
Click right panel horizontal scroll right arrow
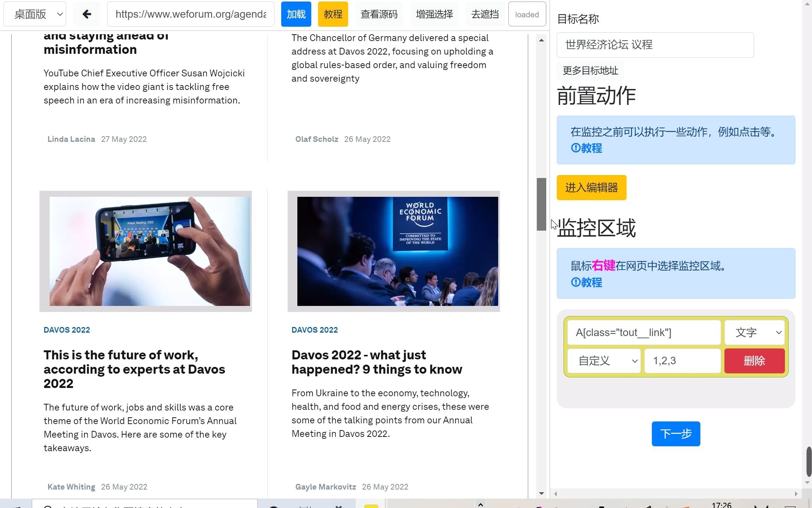(x=796, y=494)
